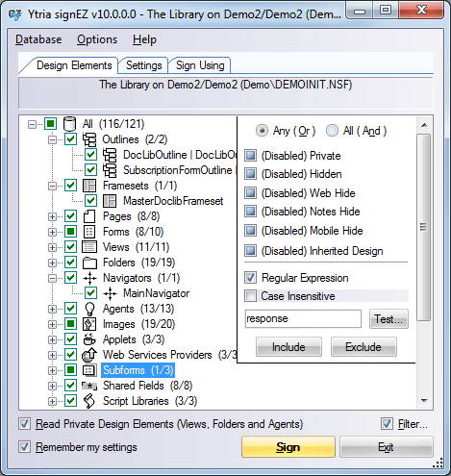Viewport: 451px width, 476px height.
Task: Collapse the All root tree node
Action: 32,124
